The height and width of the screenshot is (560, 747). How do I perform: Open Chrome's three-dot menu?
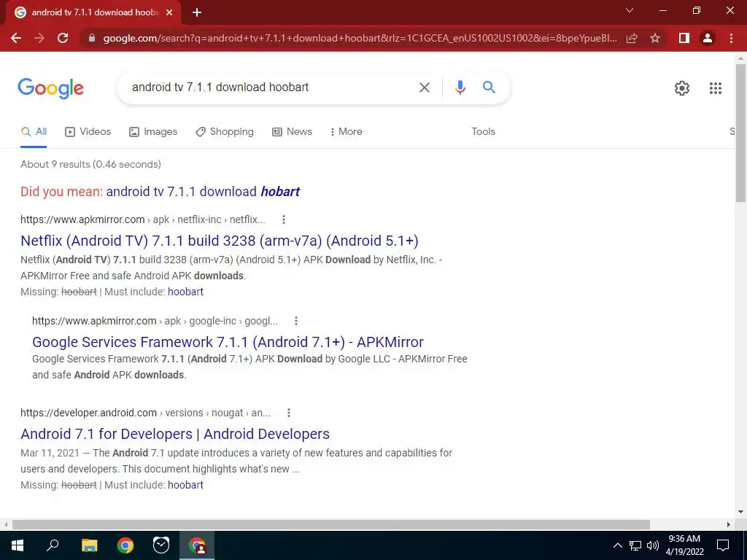click(x=731, y=38)
